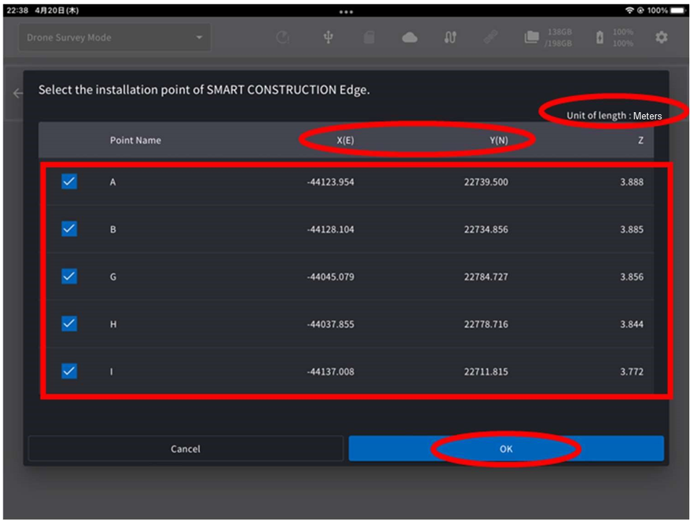Screen dimensions: 691x521
Task: Tap the three-dot multitasking indicator at top
Action: 346,11
